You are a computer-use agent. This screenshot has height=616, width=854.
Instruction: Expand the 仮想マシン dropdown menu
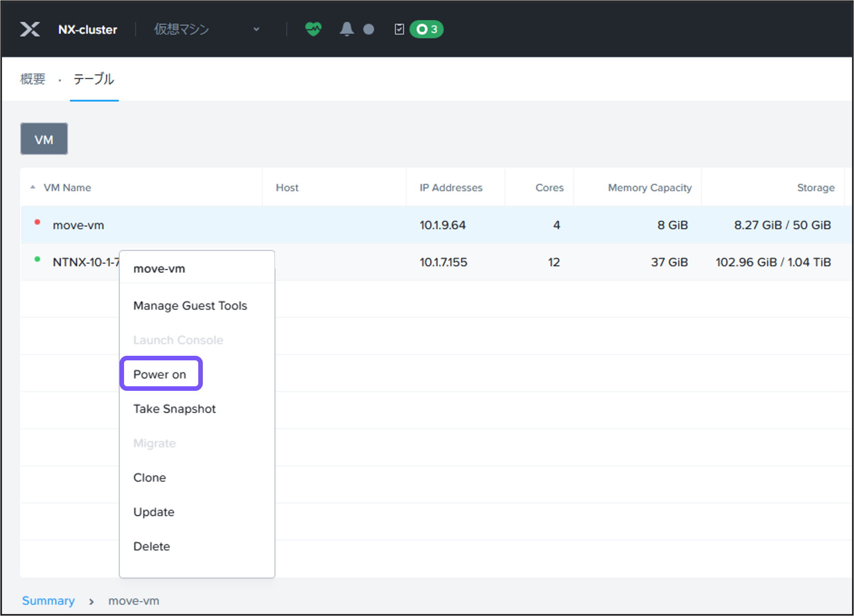coord(256,29)
